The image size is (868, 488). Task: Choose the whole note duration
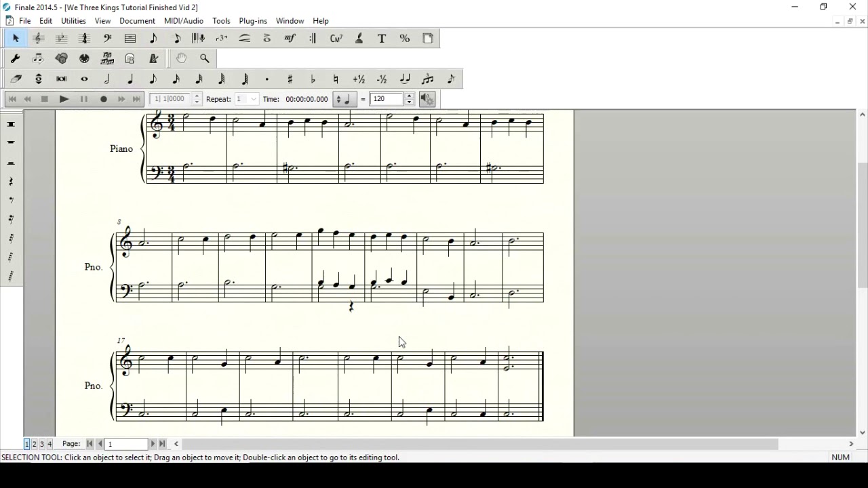coord(85,79)
